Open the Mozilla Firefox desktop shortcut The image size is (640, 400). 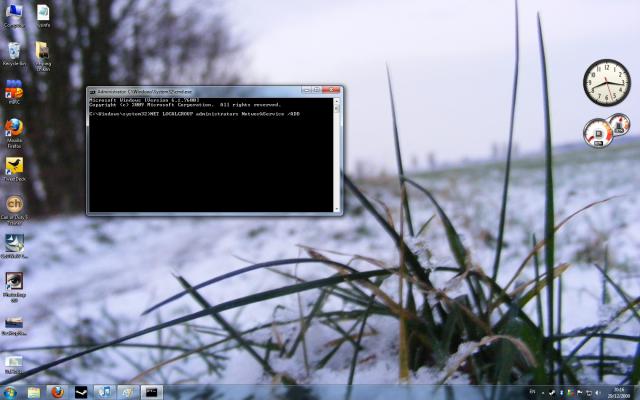14,129
